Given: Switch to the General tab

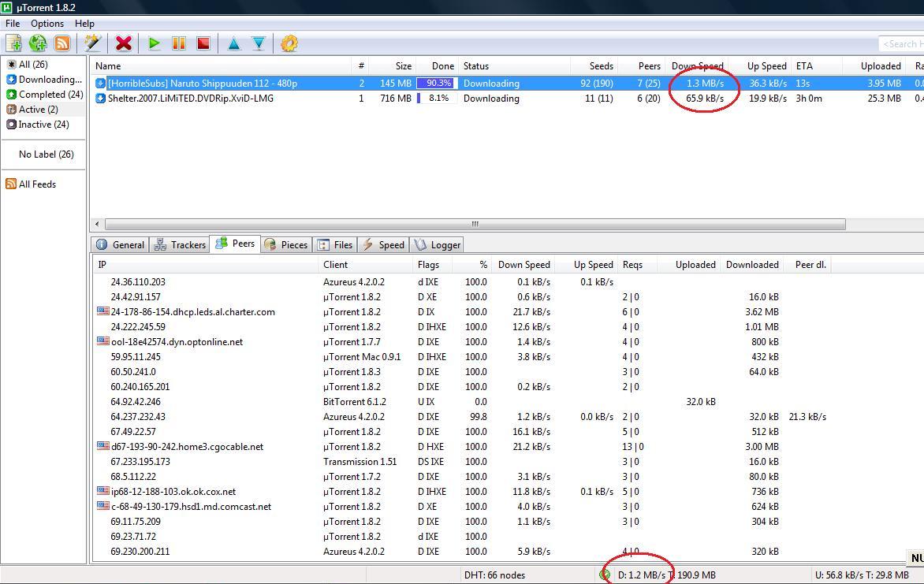Looking at the screenshot, I should pyautogui.click(x=120, y=244).
